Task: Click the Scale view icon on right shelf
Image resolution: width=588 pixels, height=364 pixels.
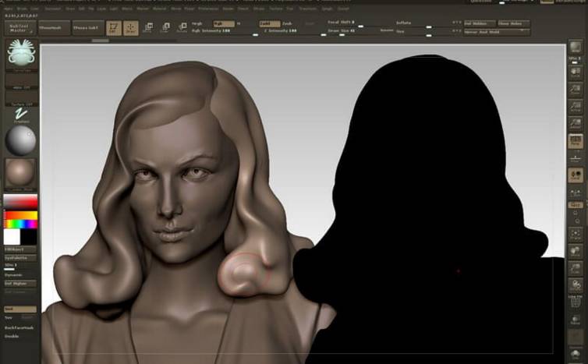Action: point(576,268)
